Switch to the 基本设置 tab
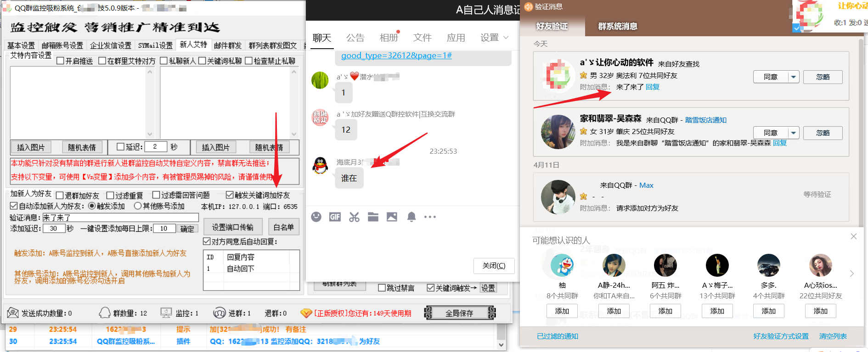Viewport: 868px width, 352px height. (x=21, y=45)
